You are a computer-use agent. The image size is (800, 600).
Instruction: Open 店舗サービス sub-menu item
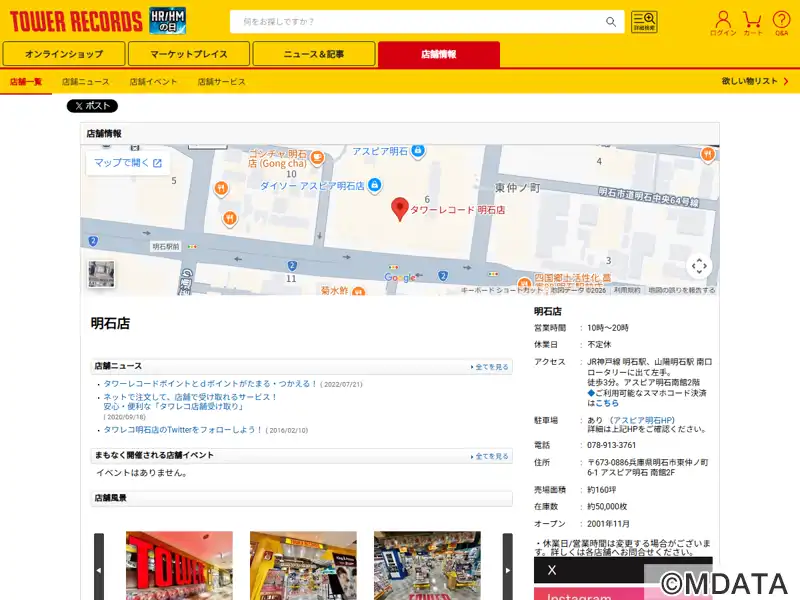click(221, 82)
